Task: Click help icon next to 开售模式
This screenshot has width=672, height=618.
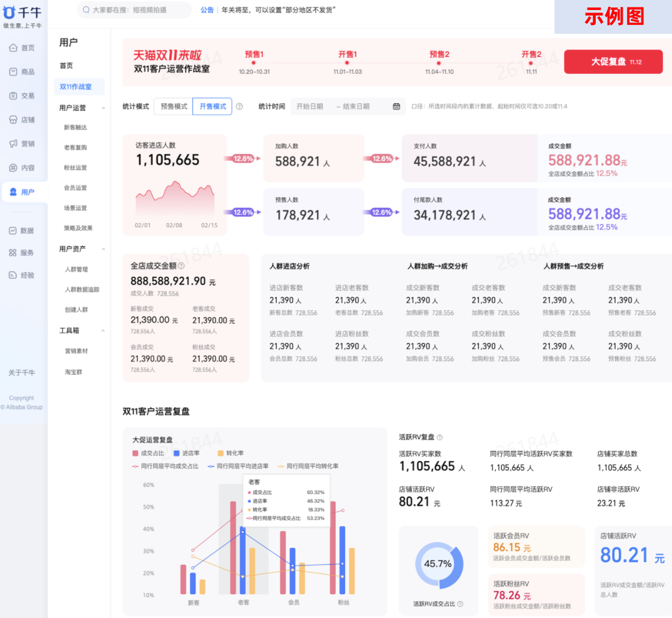Action: [239, 106]
